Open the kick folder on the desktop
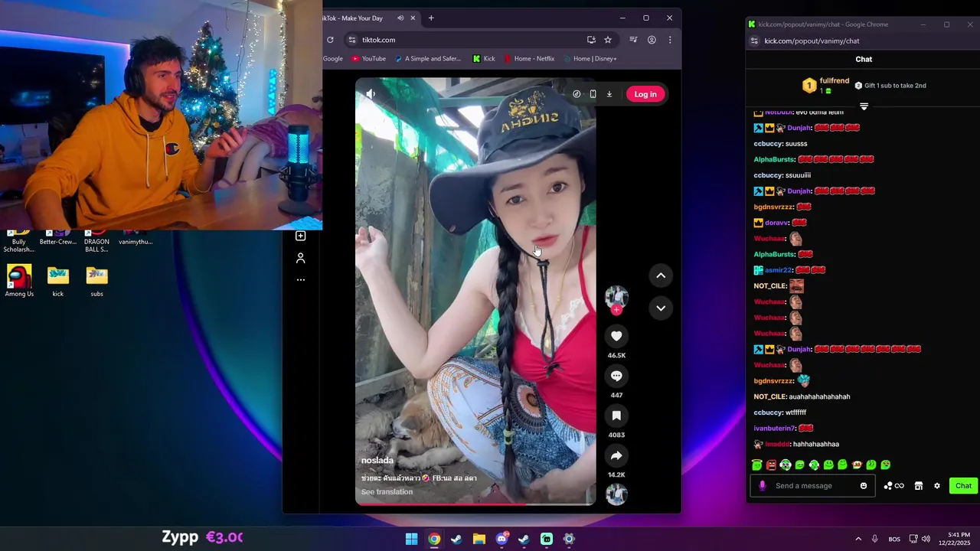This screenshot has height=551, width=980. click(x=58, y=281)
